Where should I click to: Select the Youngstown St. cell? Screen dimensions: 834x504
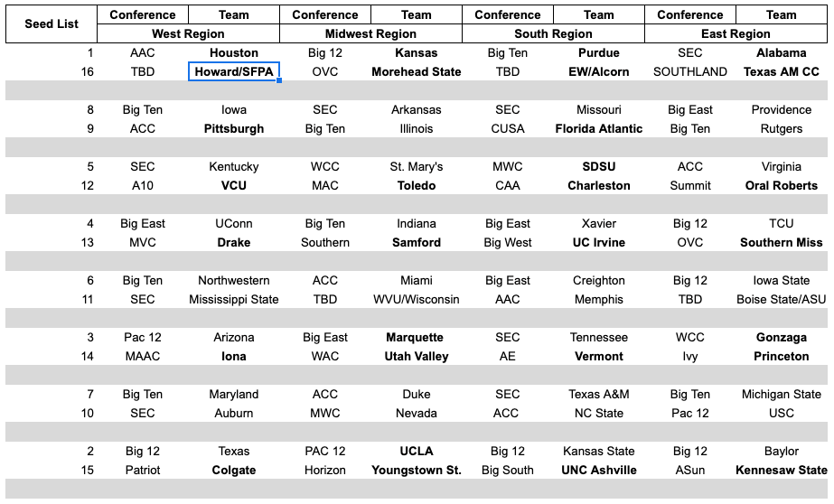(x=417, y=471)
